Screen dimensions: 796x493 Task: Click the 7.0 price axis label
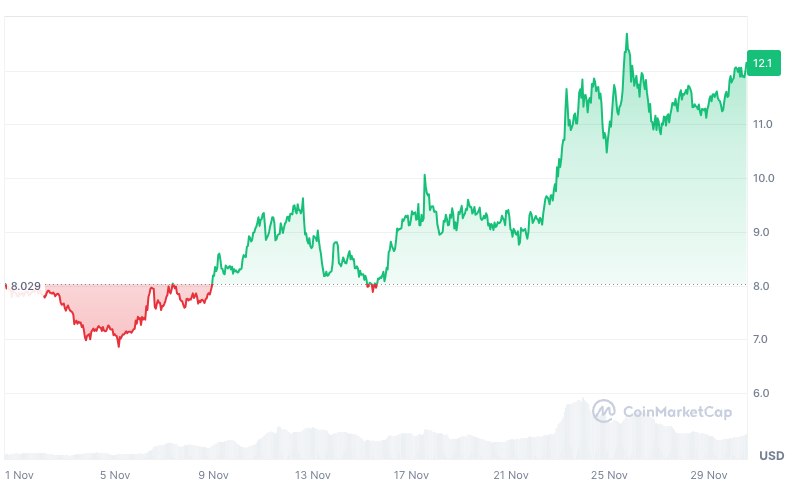[x=762, y=340]
